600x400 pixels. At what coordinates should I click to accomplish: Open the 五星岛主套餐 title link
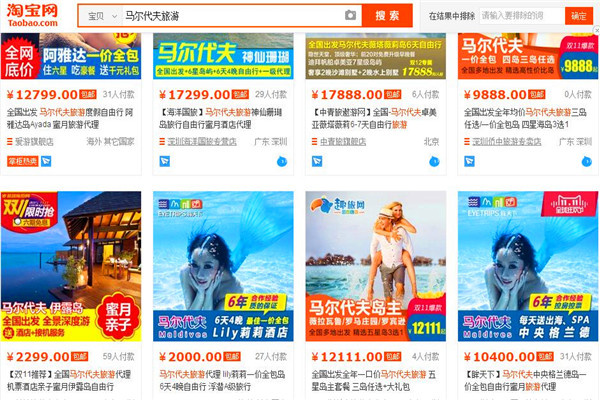373,380
